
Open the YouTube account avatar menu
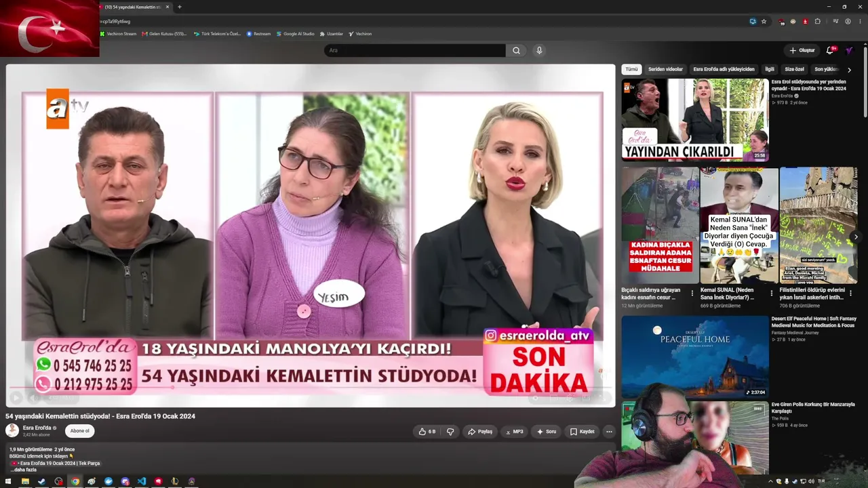pos(849,50)
